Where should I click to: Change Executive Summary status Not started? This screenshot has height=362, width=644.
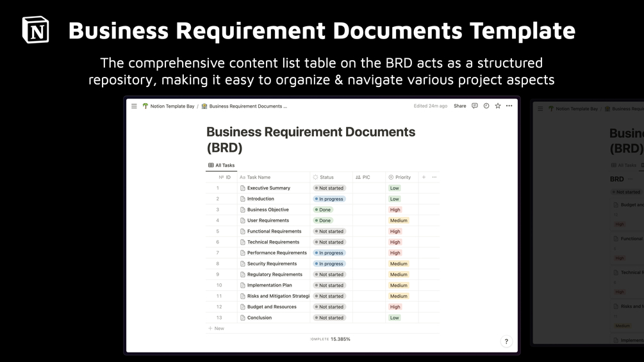pyautogui.click(x=329, y=188)
